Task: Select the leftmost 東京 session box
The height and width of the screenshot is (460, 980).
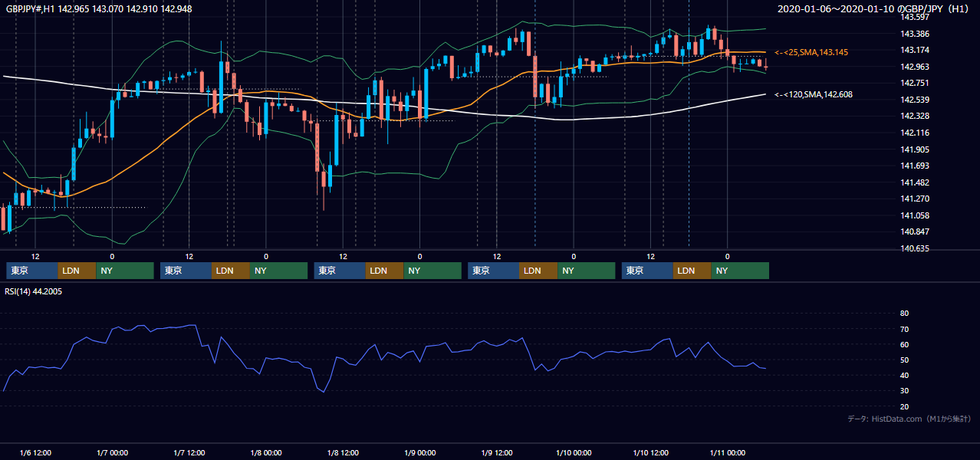Action: 32,271
